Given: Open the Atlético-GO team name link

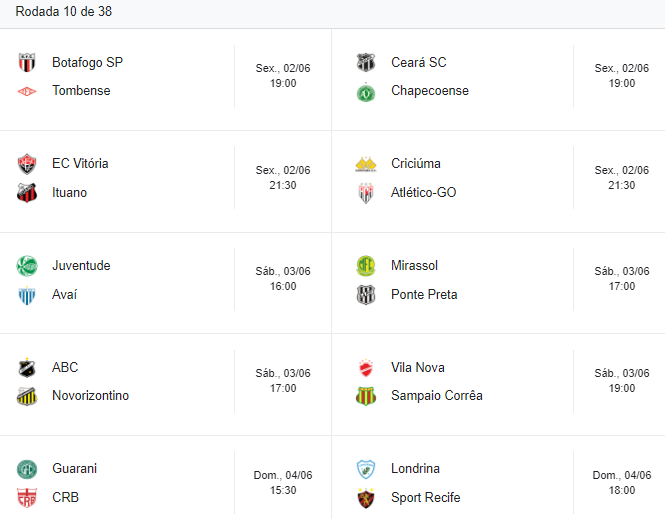Looking at the screenshot, I should [x=423, y=192].
